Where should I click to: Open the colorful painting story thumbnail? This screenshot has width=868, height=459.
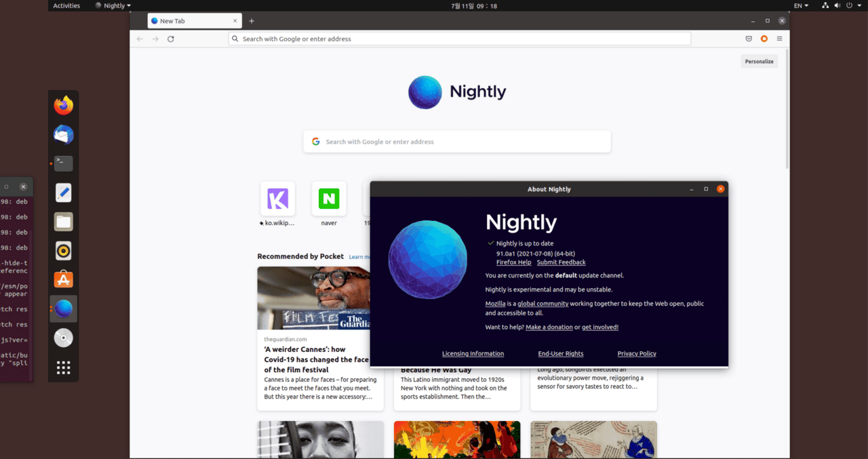457,440
